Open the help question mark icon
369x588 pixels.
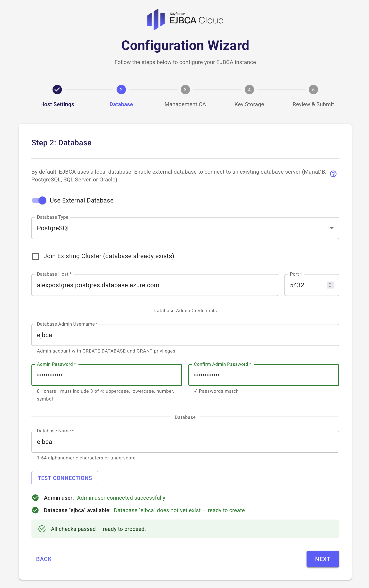tap(333, 174)
